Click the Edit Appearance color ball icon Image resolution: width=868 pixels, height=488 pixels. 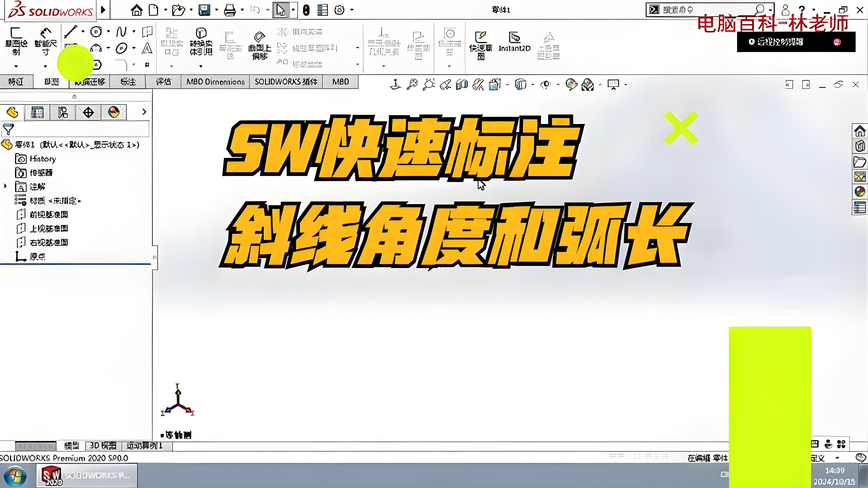[x=571, y=84]
